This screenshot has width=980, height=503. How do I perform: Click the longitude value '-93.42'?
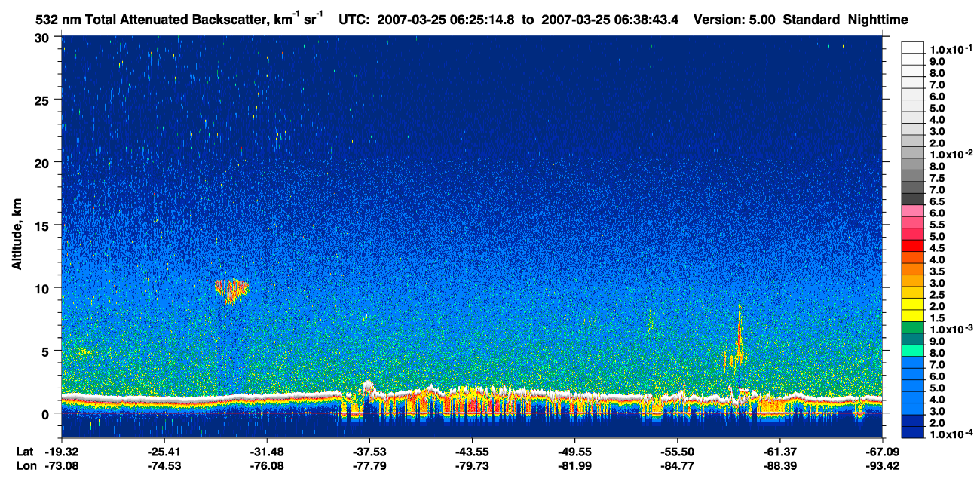pyautogui.click(x=883, y=465)
